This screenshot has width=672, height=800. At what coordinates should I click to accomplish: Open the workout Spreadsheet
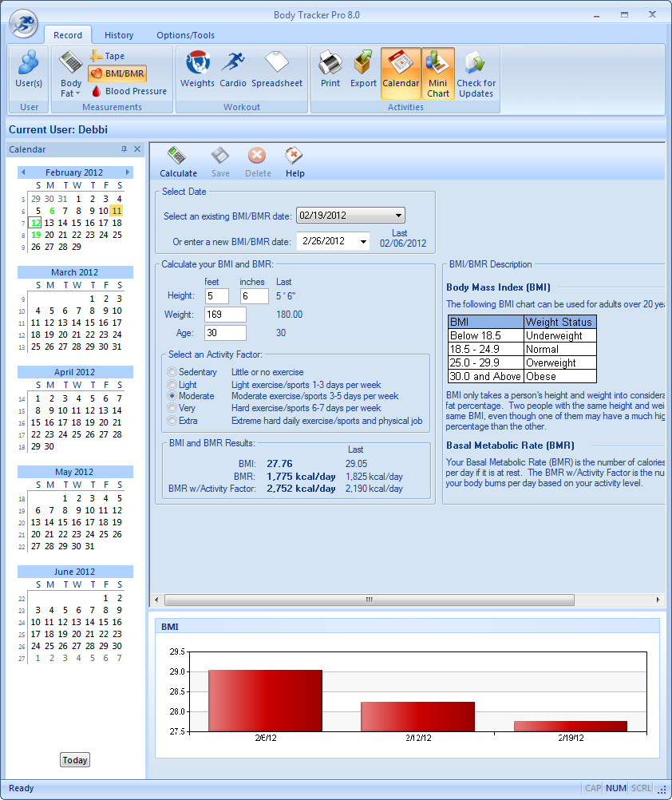[277, 70]
